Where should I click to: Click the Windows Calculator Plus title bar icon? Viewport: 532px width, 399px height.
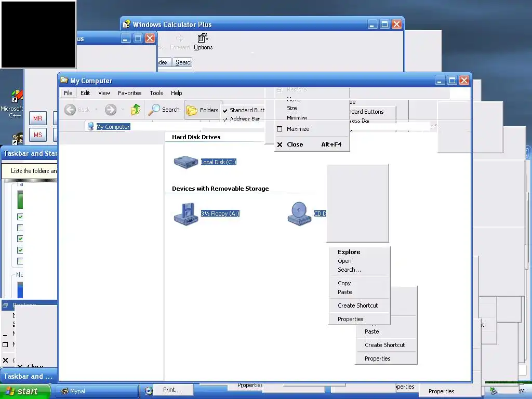(126, 24)
